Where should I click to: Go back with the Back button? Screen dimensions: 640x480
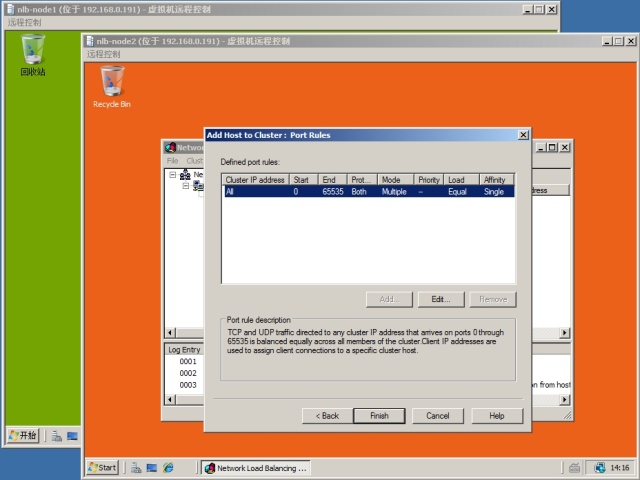point(327,415)
